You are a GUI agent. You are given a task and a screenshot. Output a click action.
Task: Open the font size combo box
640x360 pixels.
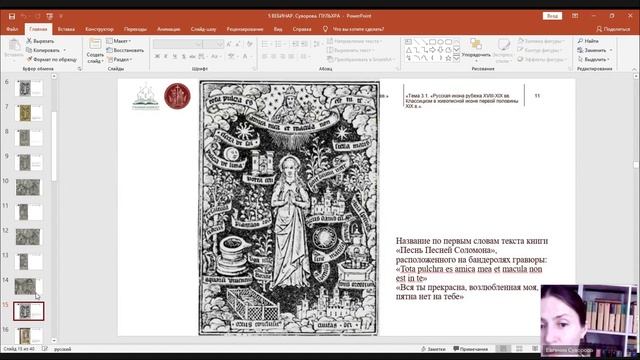click(x=213, y=44)
